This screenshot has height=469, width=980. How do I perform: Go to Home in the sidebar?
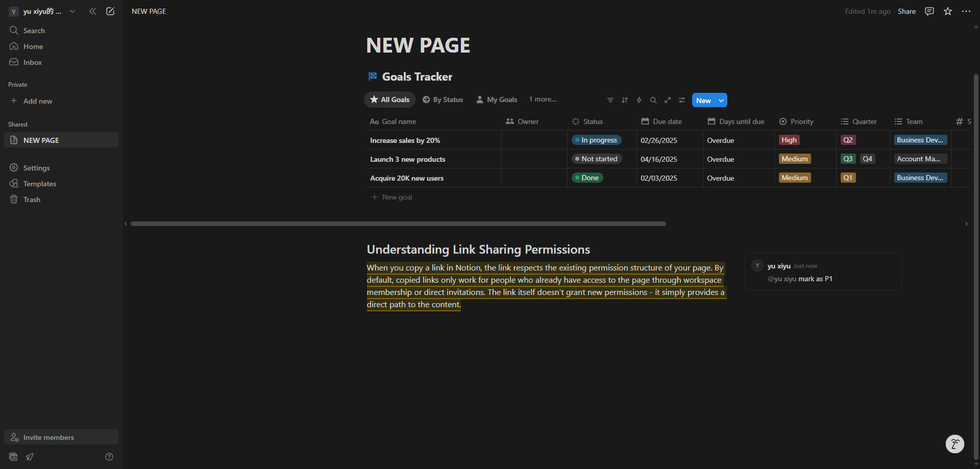(x=61, y=46)
